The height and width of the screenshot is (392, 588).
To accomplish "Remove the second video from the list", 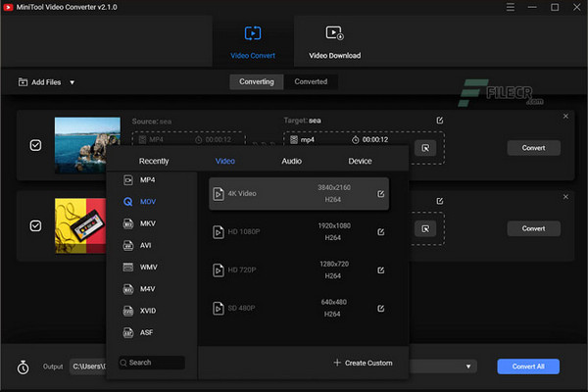I will point(565,197).
